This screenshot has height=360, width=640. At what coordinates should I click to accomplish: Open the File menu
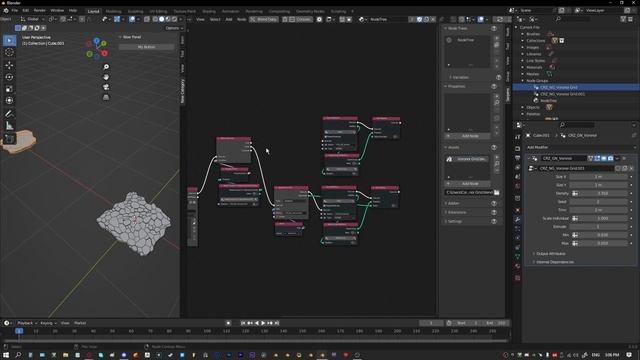click(15, 11)
